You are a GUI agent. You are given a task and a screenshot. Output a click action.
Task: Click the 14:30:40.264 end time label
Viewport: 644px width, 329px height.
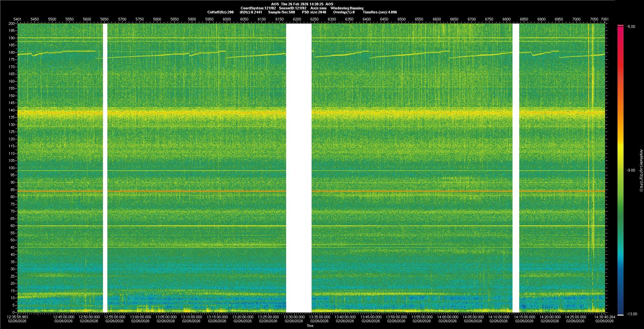coord(604,317)
